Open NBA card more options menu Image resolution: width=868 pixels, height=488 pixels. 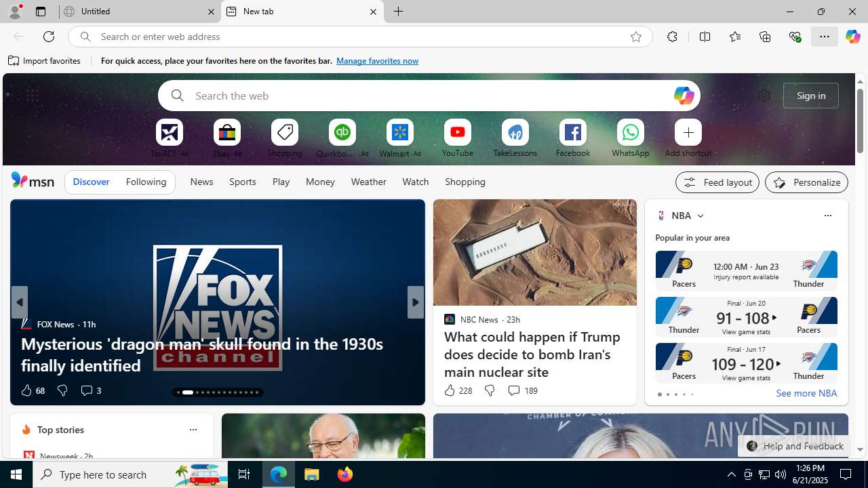tap(827, 216)
